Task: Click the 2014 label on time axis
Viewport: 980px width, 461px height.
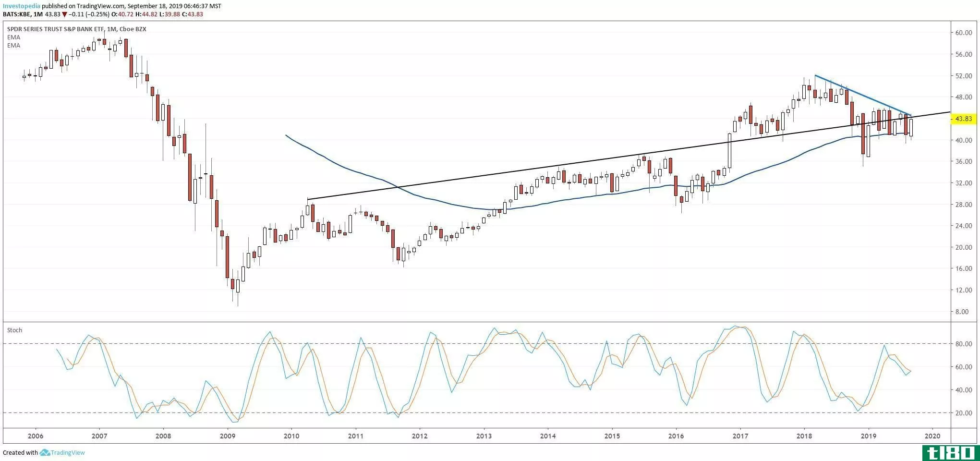Action: [548, 436]
